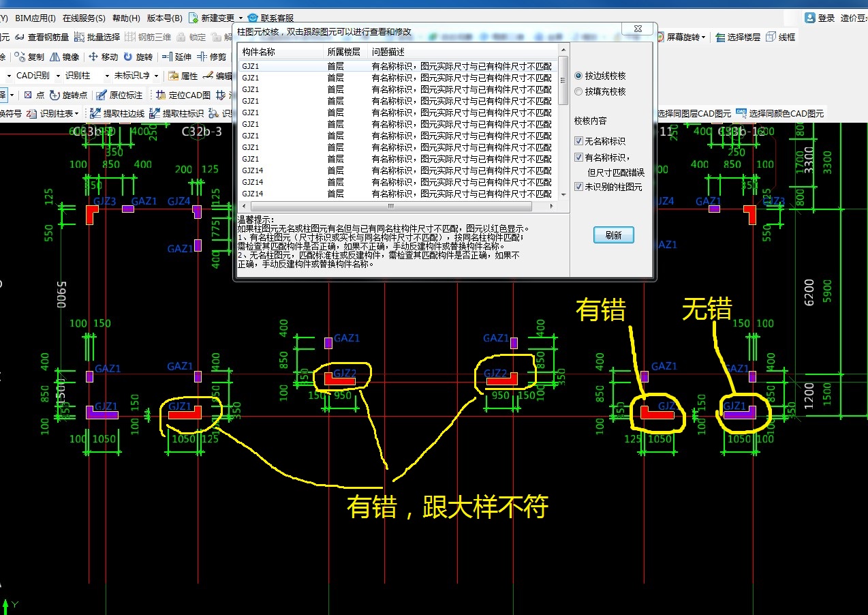The width and height of the screenshot is (868, 615).
Task: Click 选择同颜色CAD图元 tool
Action: (x=779, y=113)
